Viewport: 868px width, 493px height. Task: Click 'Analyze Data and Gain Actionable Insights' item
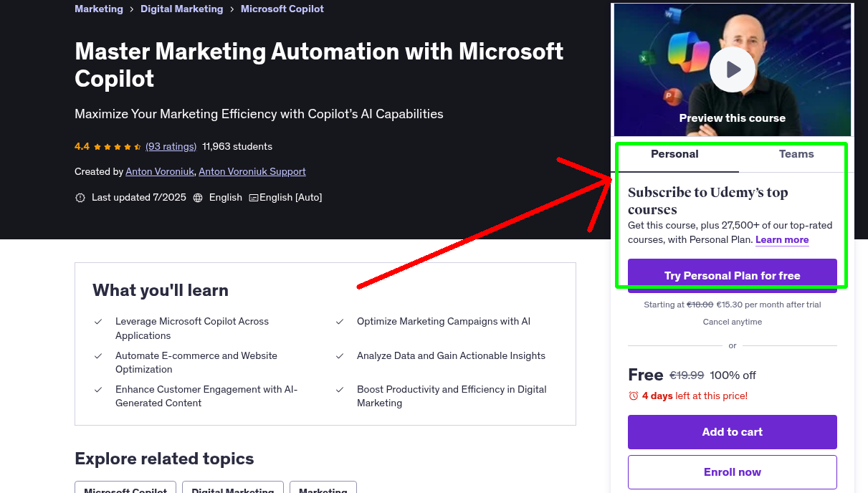click(451, 356)
